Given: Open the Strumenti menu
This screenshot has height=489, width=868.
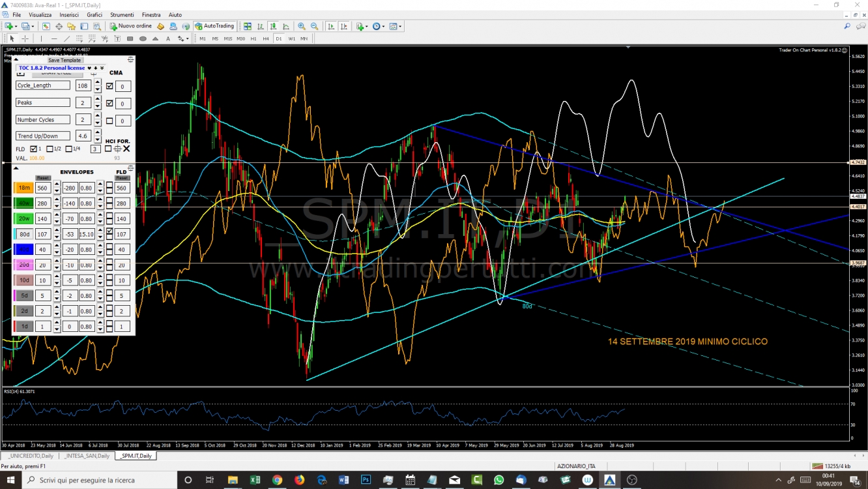Looking at the screenshot, I should [x=122, y=14].
